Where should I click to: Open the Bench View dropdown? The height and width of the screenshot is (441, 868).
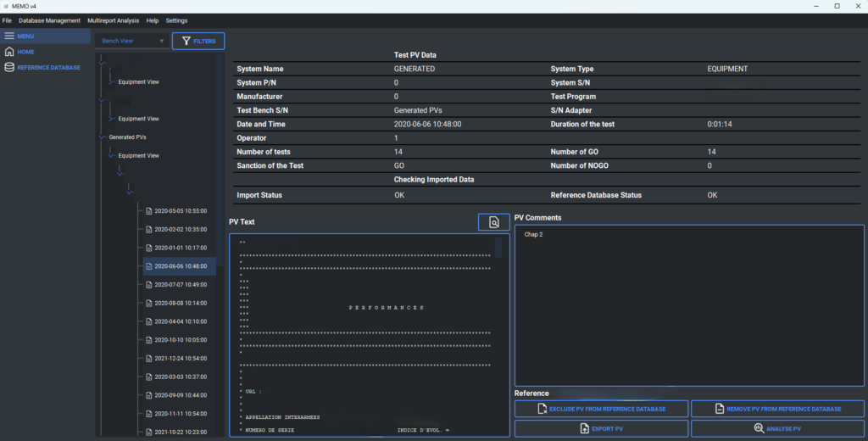(133, 41)
